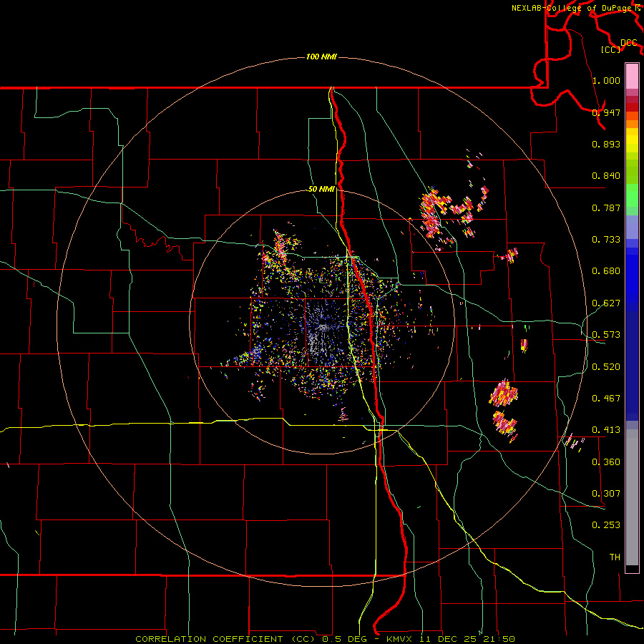Click the 0.893 scale value
Viewport: 644px width, 644px height.
(x=606, y=144)
